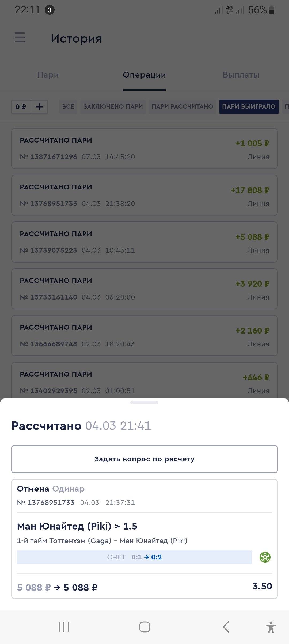The image size is (289, 644).
Task: Tap the accessibility figure icon
Action: pyautogui.click(x=271, y=627)
